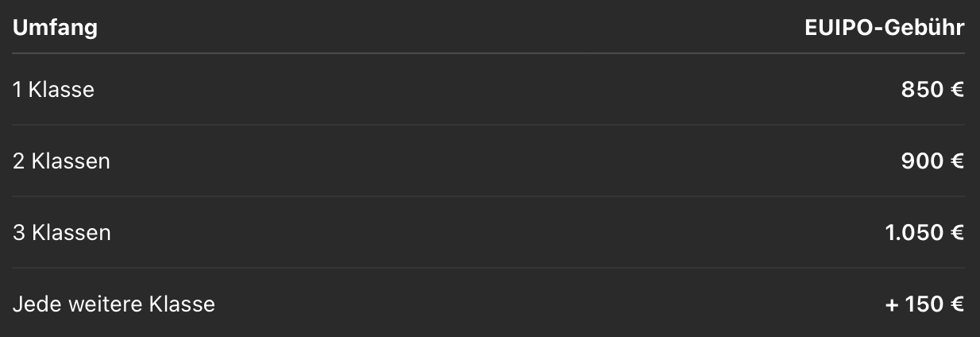The image size is (980, 337).
Task: Click the euro symbol after 1.050
Action: click(957, 233)
